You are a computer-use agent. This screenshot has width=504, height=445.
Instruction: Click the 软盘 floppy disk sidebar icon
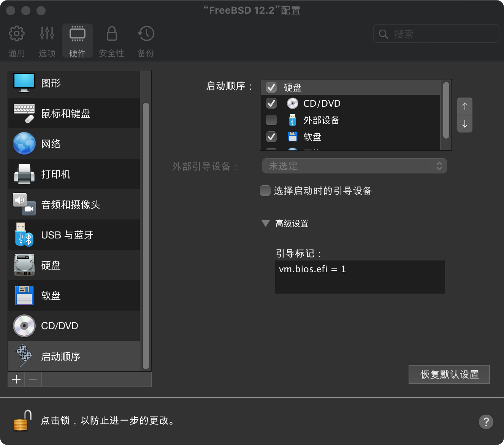[24, 296]
